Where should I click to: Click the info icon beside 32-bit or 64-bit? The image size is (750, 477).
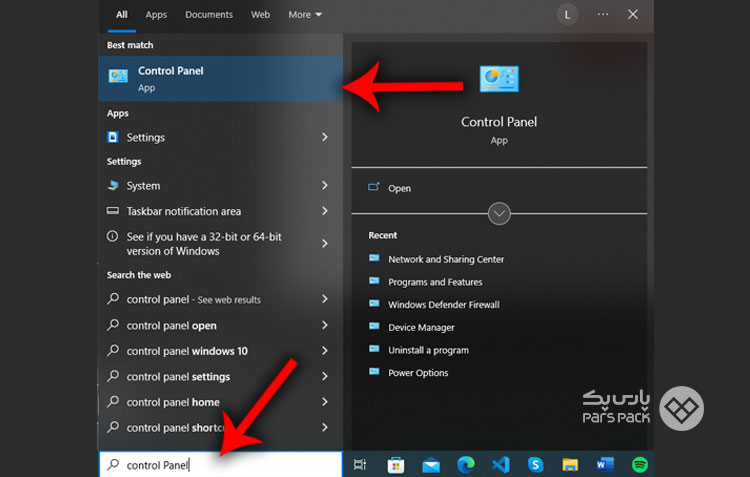pos(112,236)
